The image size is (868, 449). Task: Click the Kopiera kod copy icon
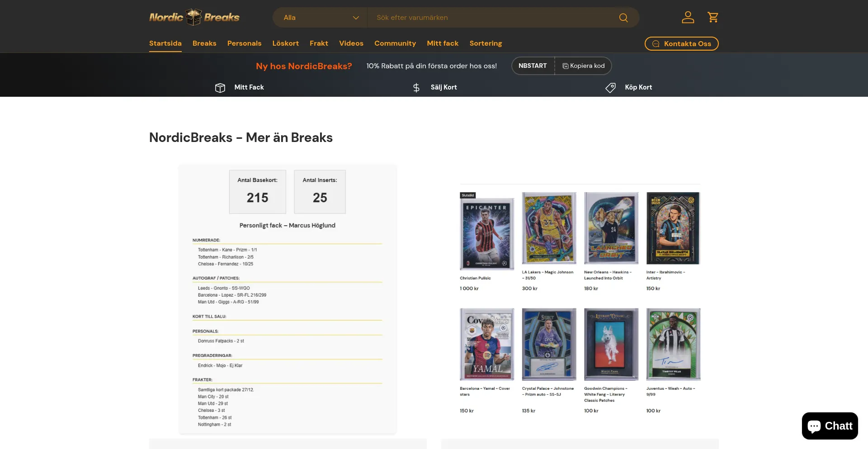click(x=565, y=66)
